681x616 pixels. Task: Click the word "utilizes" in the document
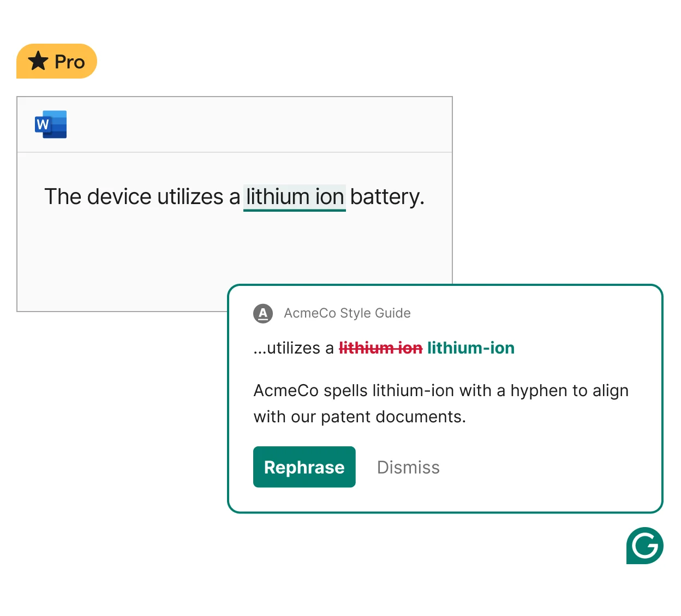[x=190, y=197]
